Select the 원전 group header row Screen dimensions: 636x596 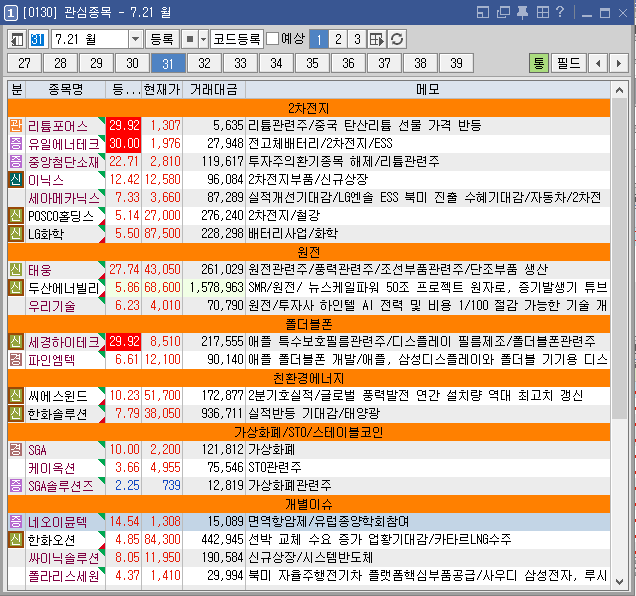coord(309,252)
